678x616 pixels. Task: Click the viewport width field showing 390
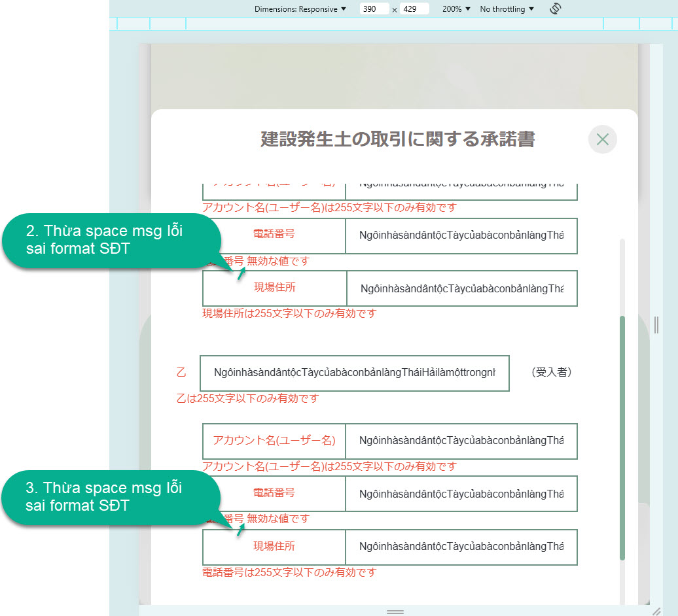(374, 9)
